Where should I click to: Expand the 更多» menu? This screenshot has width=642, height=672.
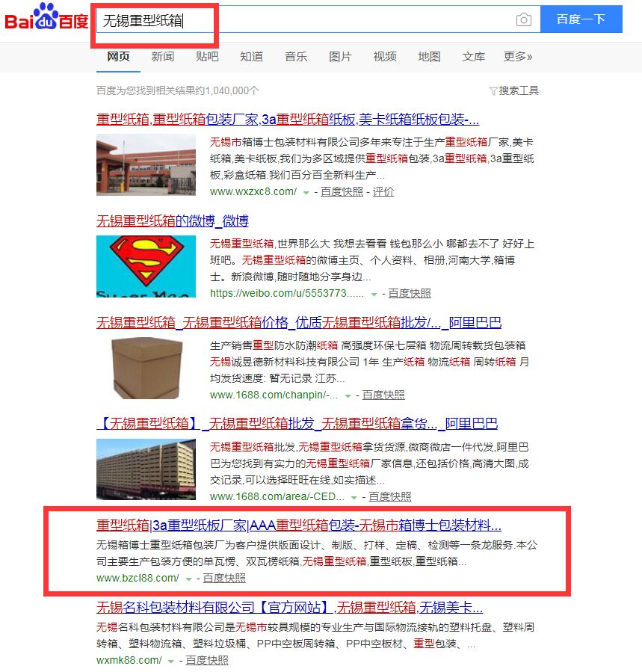518,57
